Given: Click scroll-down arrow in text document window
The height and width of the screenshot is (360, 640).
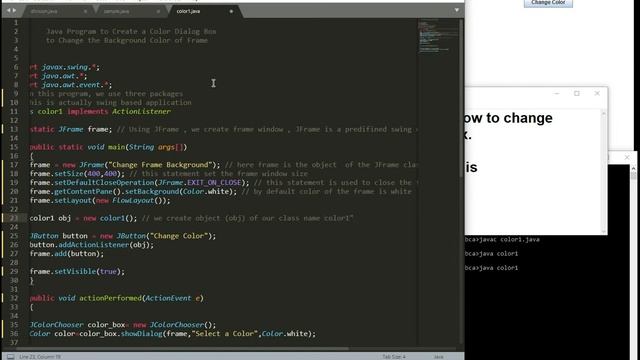Looking at the screenshot, I should click(604, 231).
